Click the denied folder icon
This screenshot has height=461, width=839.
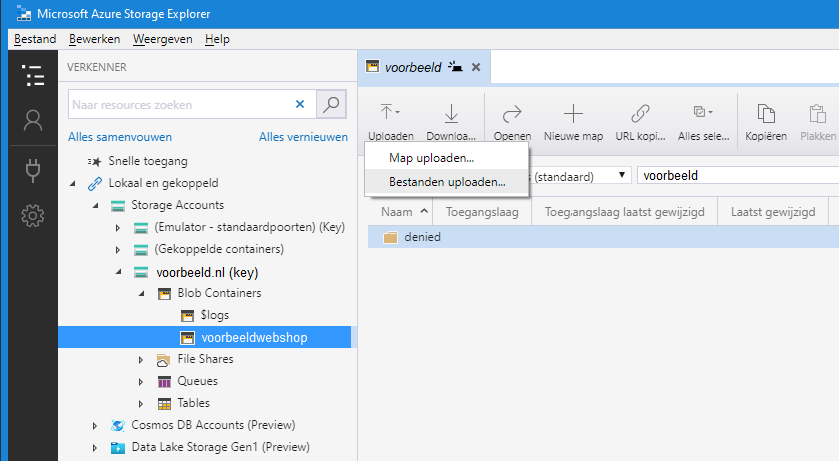[391, 237]
